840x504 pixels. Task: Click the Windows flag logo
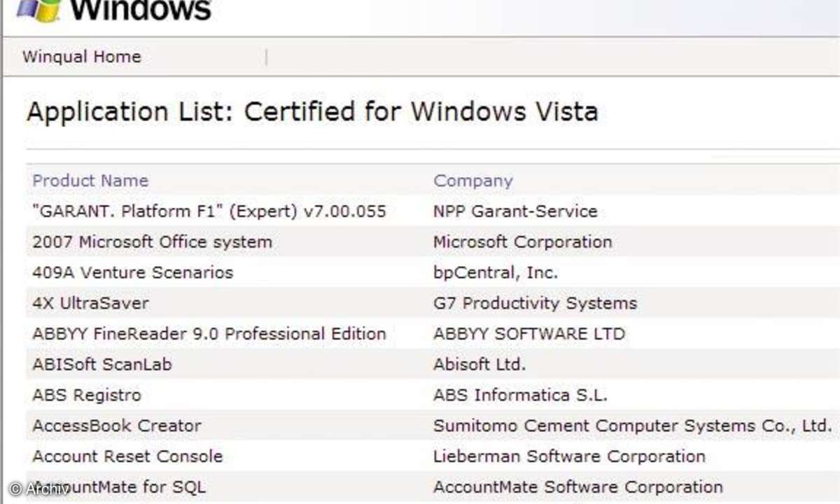pyautogui.click(x=38, y=10)
